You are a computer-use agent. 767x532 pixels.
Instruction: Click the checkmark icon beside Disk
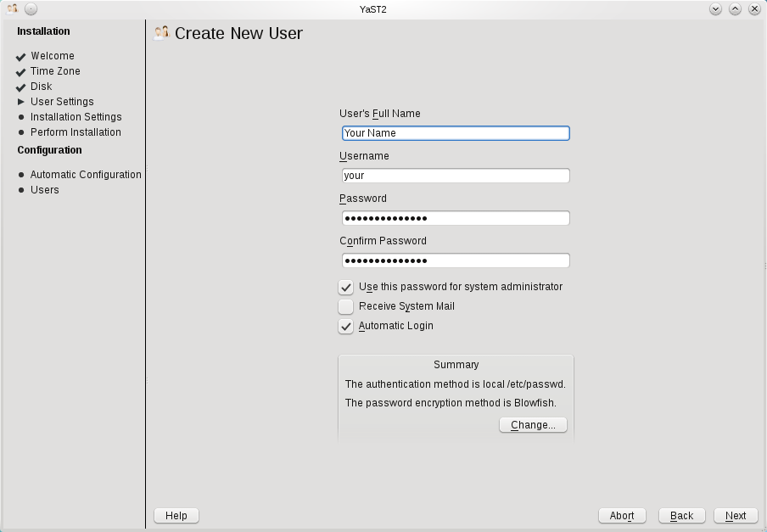(x=20, y=87)
